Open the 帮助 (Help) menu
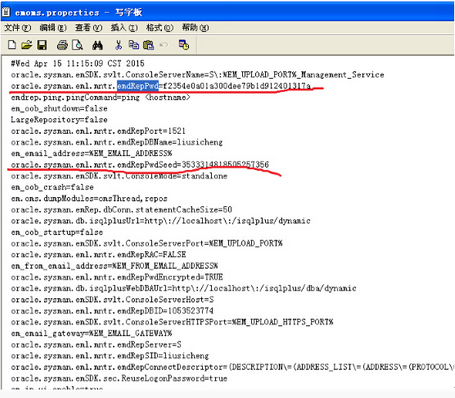This screenshot has width=455, height=398. pos(195,27)
